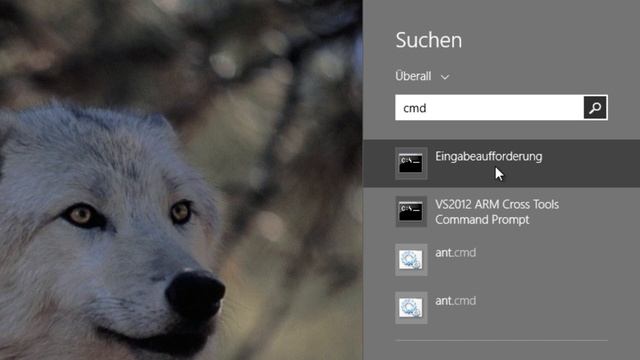Screen dimensions: 640x360
Task: Click the second ant.cmd file icon
Action: pyautogui.click(x=411, y=308)
